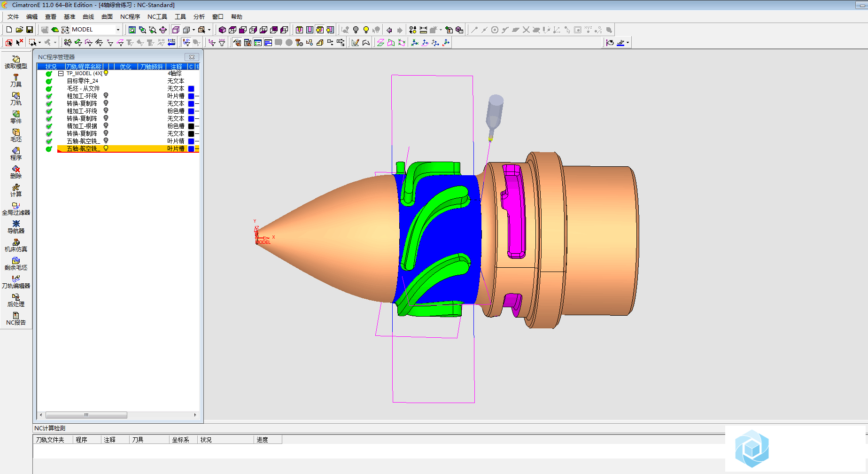The height and width of the screenshot is (474, 868).
Task: Go to the previous view with left arrow
Action: (389, 30)
